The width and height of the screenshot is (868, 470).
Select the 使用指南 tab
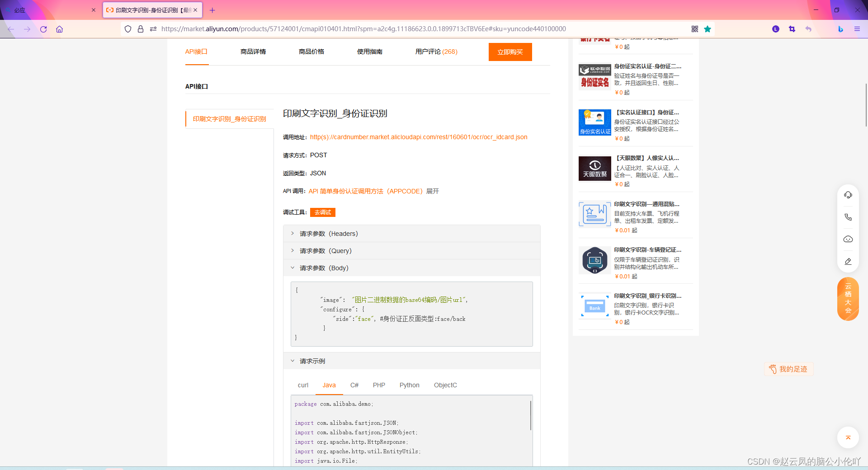[370, 52]
